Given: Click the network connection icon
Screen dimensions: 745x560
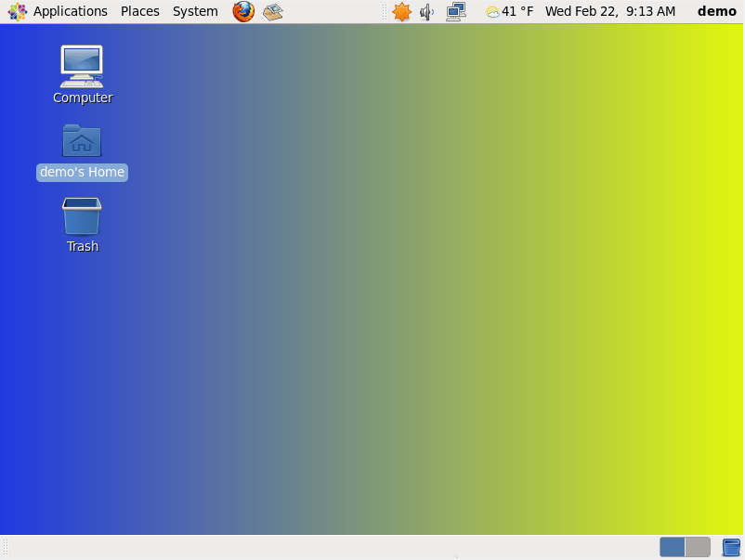Looking at the screenshot, I should click(455, 11).
